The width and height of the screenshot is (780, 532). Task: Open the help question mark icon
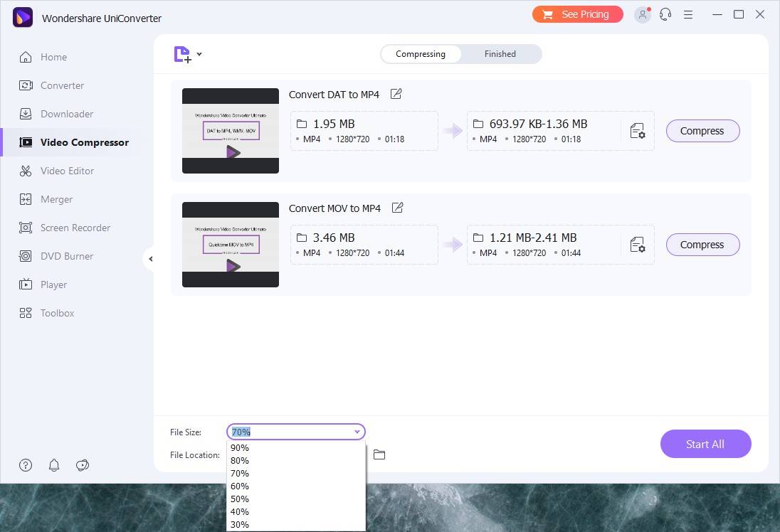pos(26,465)
